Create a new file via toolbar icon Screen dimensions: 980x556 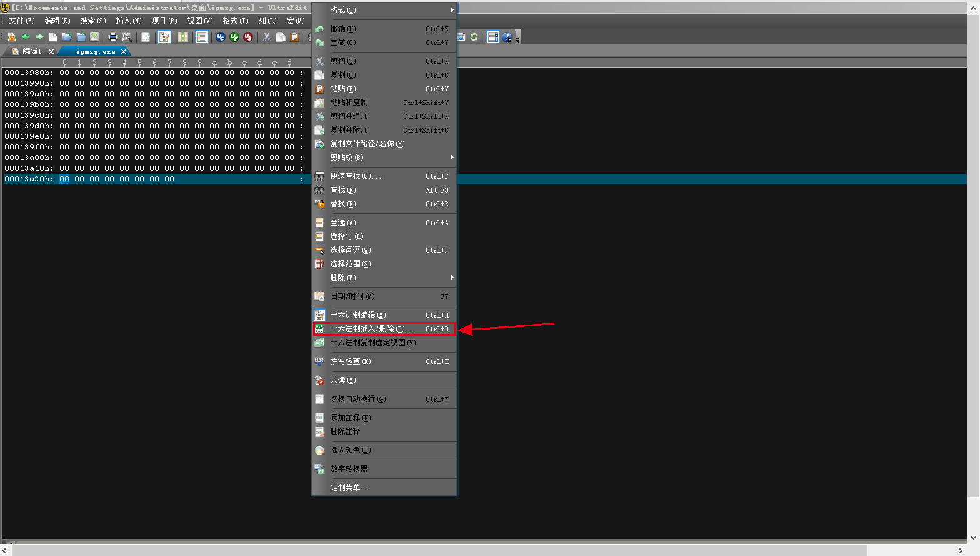coord(53,37)
